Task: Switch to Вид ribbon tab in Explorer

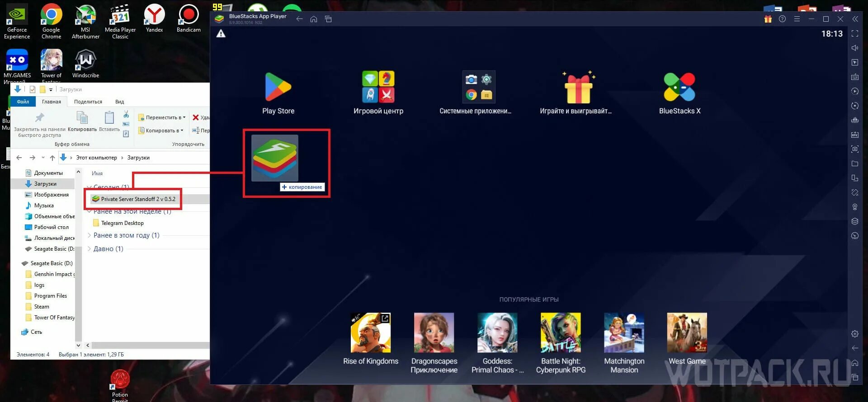Action: [x=119, y=102]
